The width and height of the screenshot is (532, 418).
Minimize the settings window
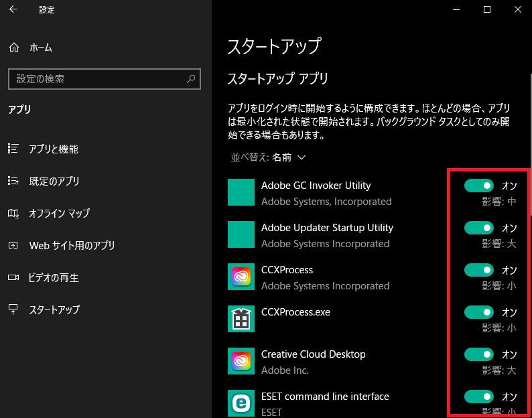point(456,9)
